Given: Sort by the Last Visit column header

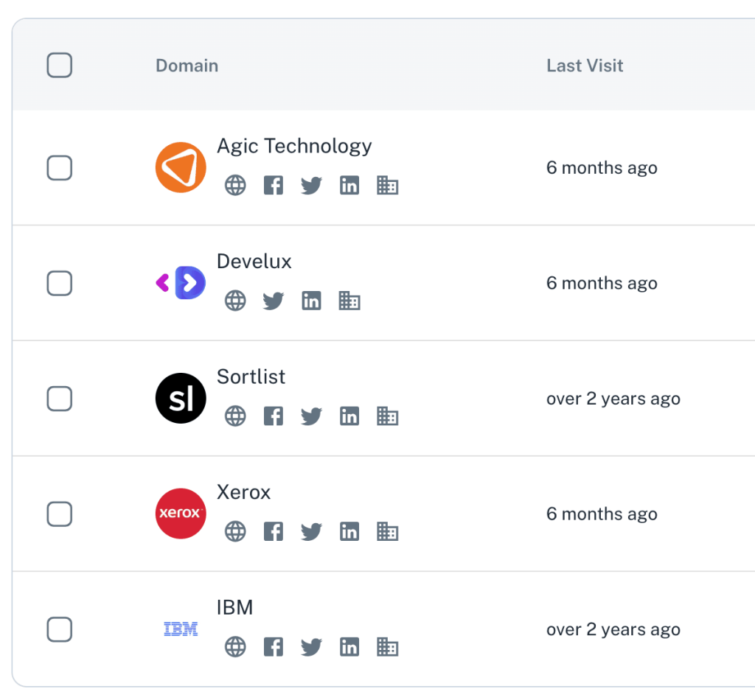Looking at the screenshot, I should pyautogui.click(x=585, y=66).
